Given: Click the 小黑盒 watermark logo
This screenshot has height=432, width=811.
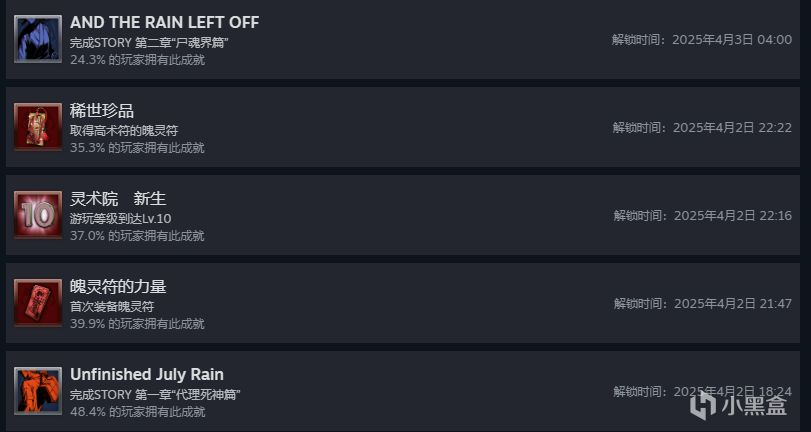Looking at the screenshot, I should coord(739,404).
